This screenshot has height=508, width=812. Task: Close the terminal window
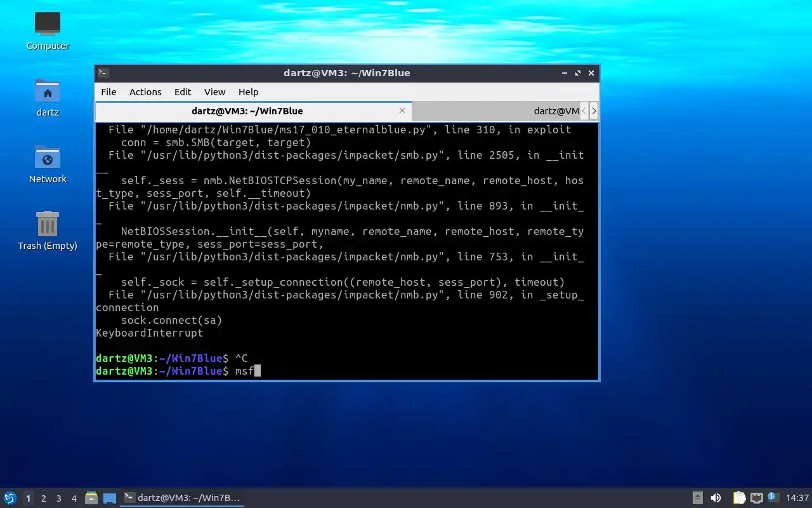click(591, 73)
